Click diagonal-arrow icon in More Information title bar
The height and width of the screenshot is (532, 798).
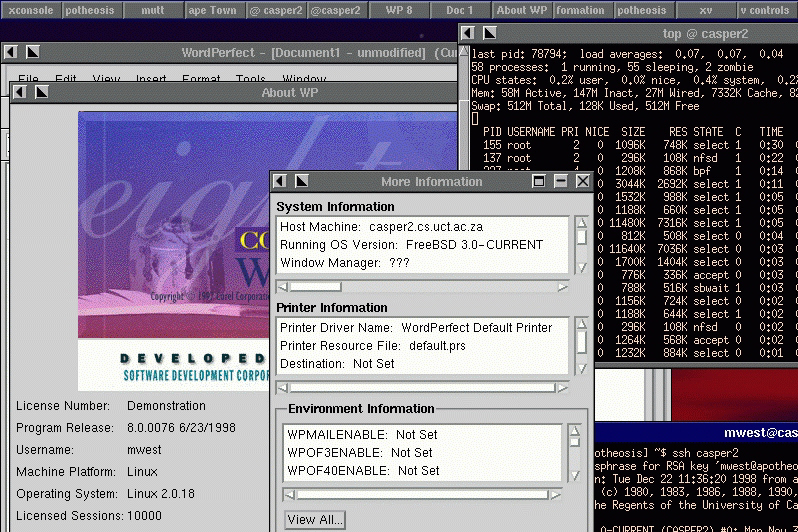(x=302, y=182)
